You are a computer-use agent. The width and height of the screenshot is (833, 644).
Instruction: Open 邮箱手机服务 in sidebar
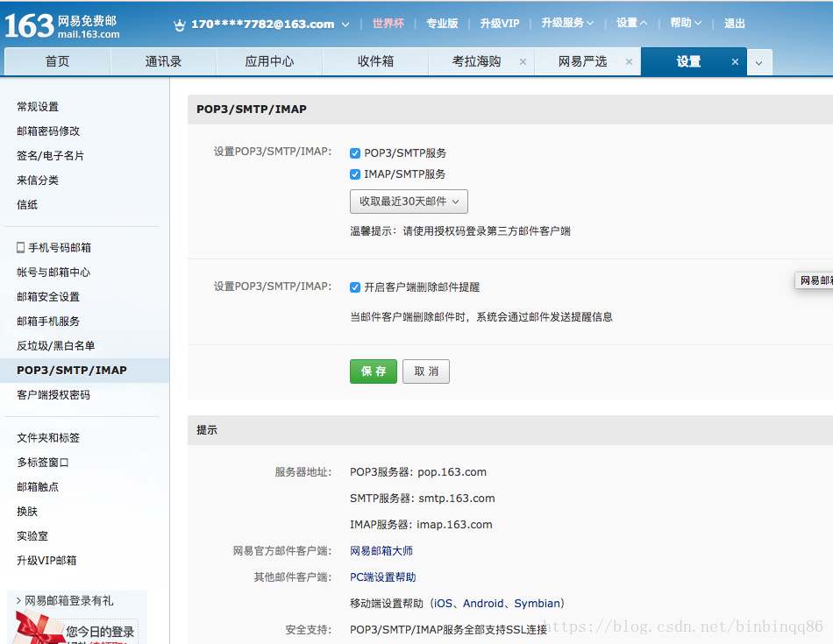click(48, 322)
